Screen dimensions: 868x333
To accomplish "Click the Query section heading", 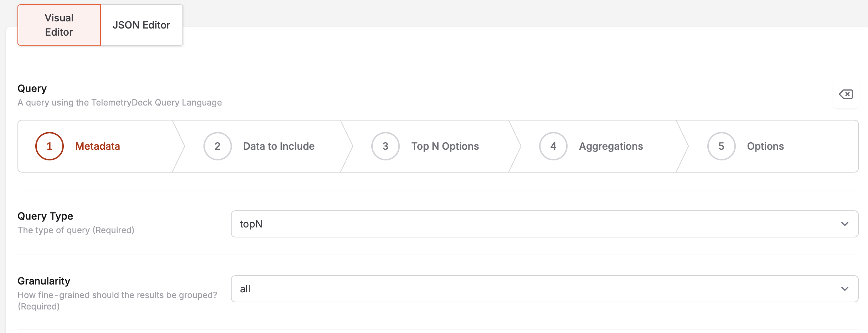I will (x=32, y=88).
